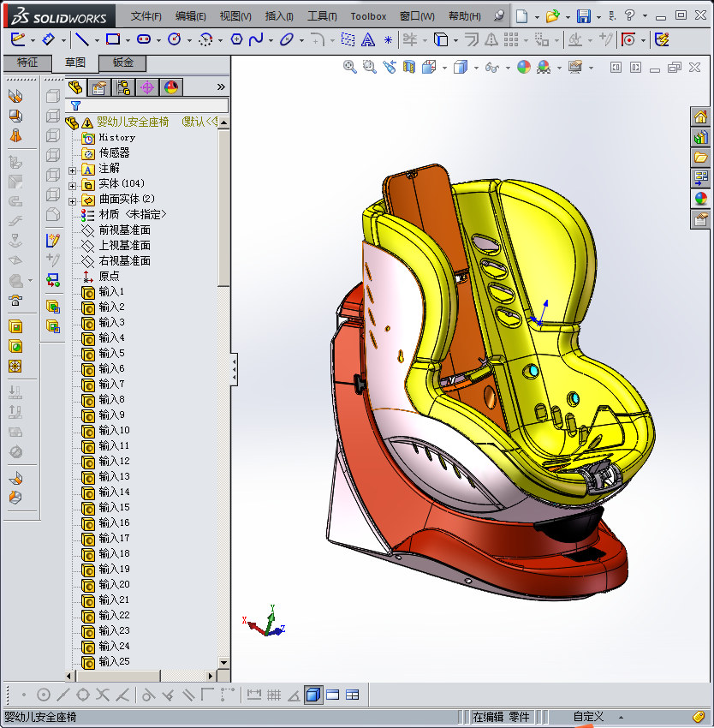Image resolution: width=714 pixels, height=728 pixels.
Task: Expand the 注解 tree node
Action: [73, 170]
